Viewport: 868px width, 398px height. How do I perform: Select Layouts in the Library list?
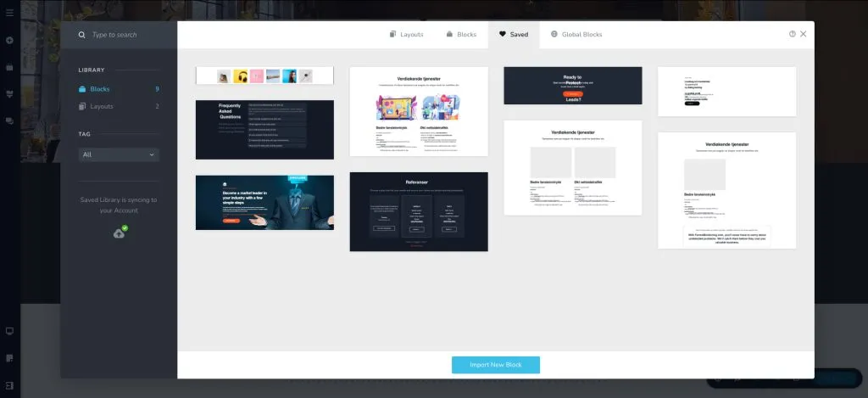[102, 106]
